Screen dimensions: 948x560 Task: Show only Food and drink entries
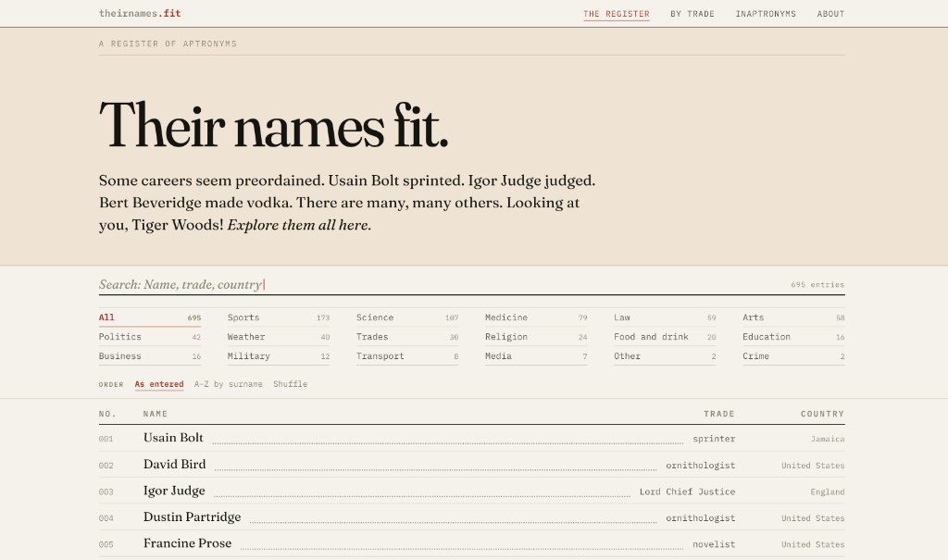pyautogui.click(x=665, y=337)
